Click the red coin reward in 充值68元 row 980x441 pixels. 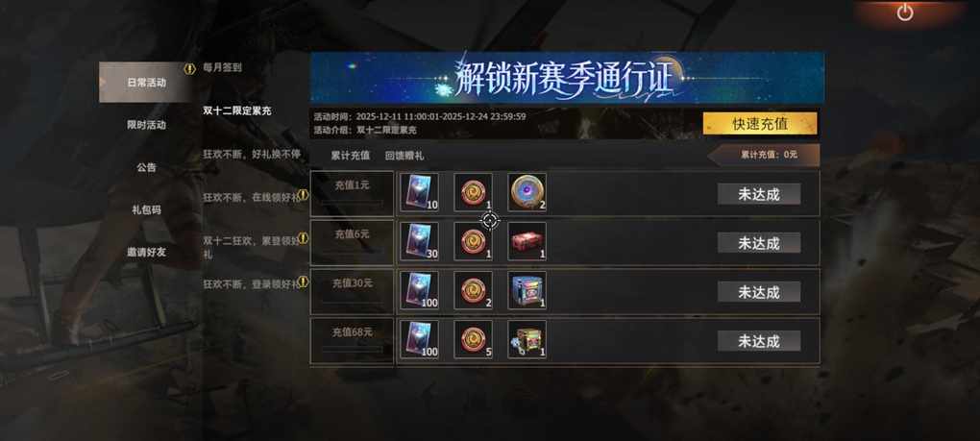(473, 339)
